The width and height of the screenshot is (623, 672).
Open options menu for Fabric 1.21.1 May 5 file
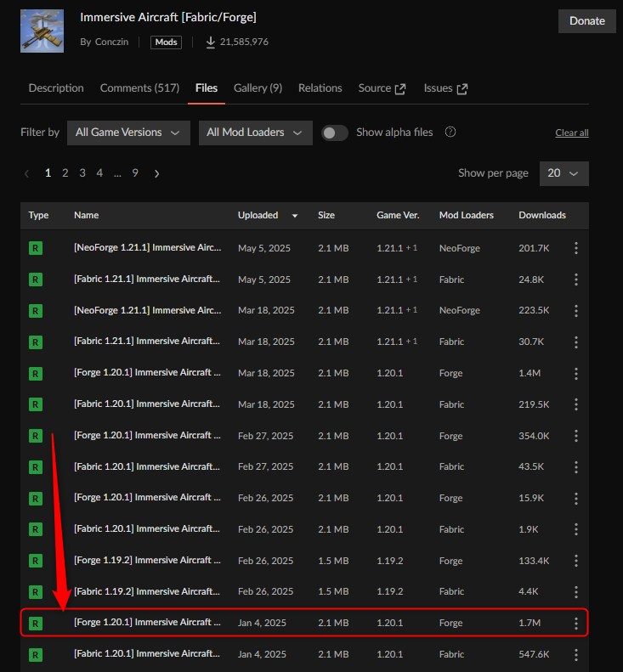pos(576,280)
